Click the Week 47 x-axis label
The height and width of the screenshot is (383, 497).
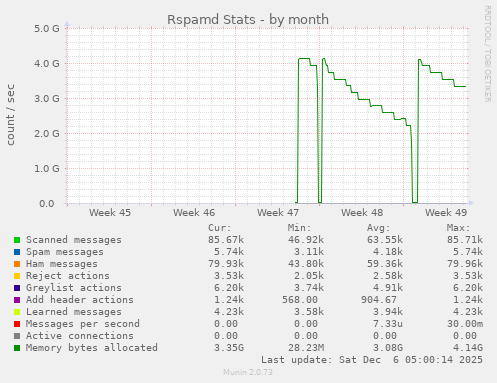pos(278,213)
